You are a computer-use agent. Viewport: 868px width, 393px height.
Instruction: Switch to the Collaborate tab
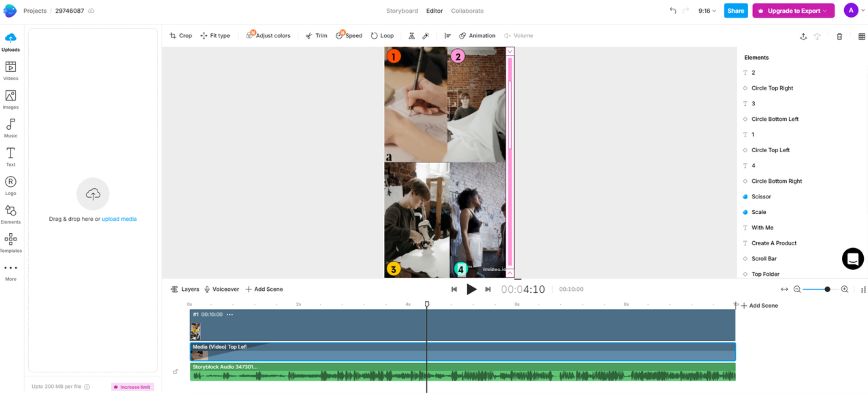point(467,11)
